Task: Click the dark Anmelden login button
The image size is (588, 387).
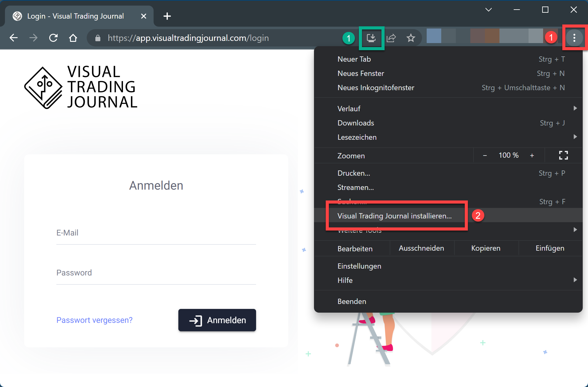Action: pos(217,320)
